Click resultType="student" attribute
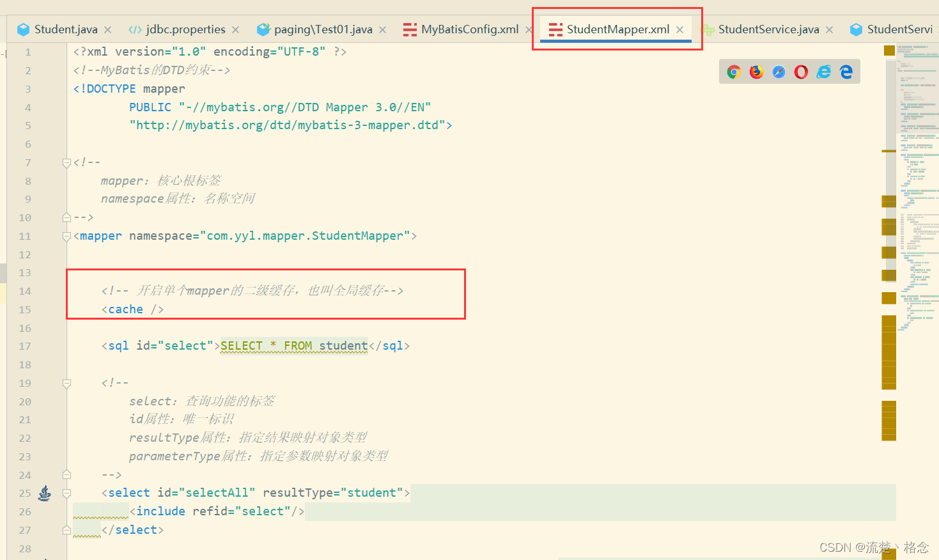Screen dimensions: 939x560 tap(333, 493)
